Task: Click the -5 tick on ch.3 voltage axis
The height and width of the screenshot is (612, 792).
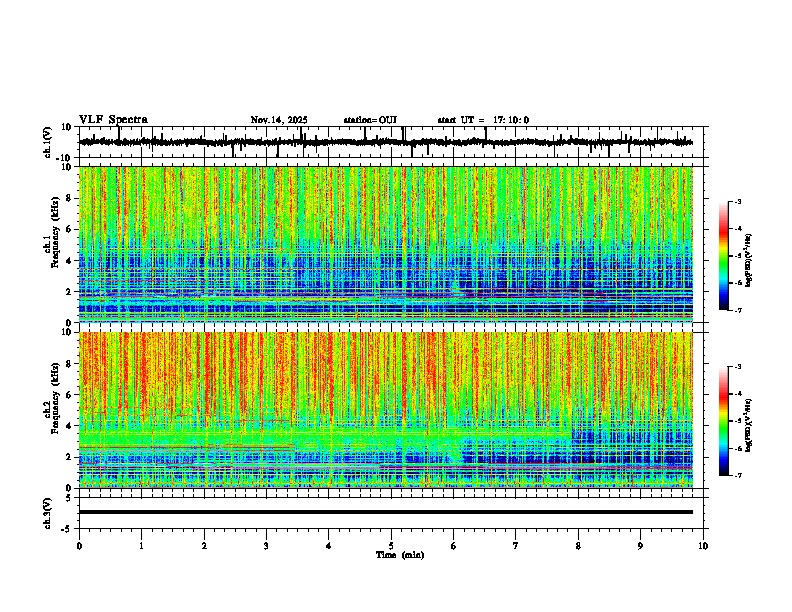Action: pos(67,529)
